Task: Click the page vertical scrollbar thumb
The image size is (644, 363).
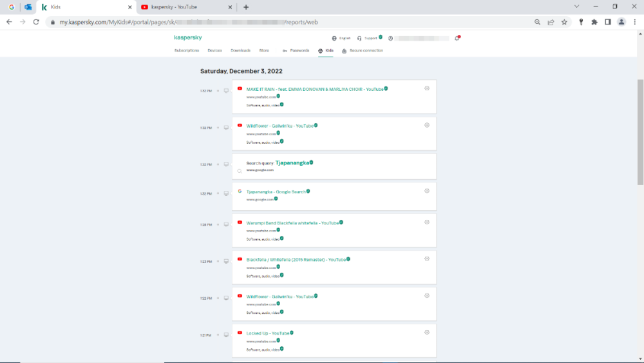Action: pos(640,132)
